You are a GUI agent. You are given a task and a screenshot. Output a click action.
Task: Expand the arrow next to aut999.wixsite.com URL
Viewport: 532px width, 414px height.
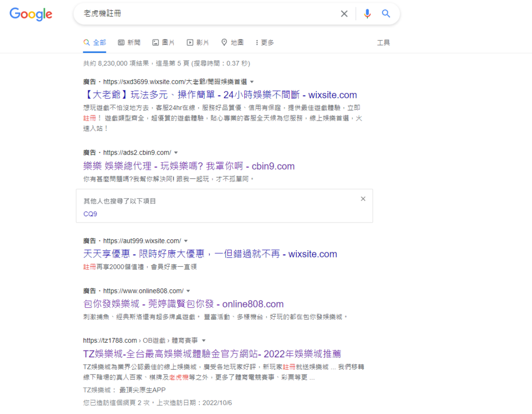(x=185, y=241)
